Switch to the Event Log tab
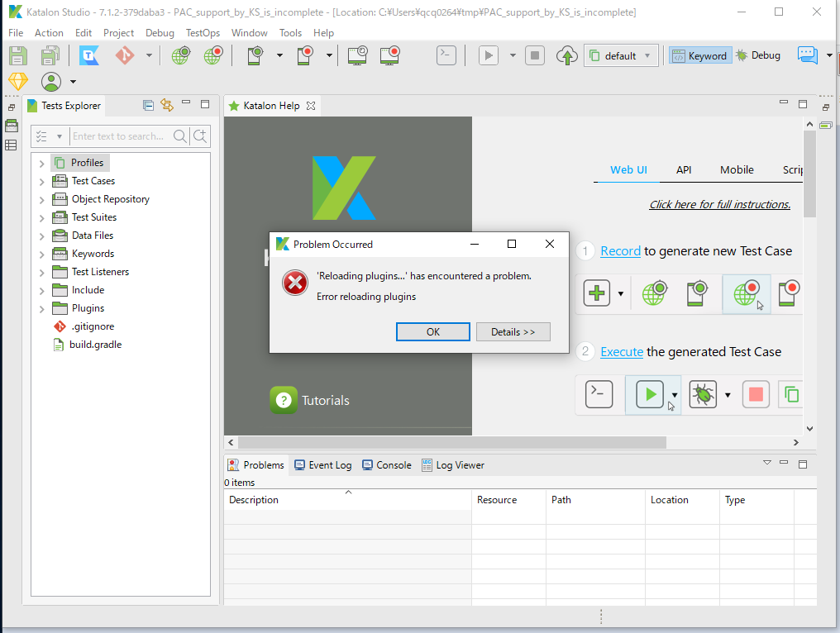Viewport: 840px width, 633px height. pos(323,465)
